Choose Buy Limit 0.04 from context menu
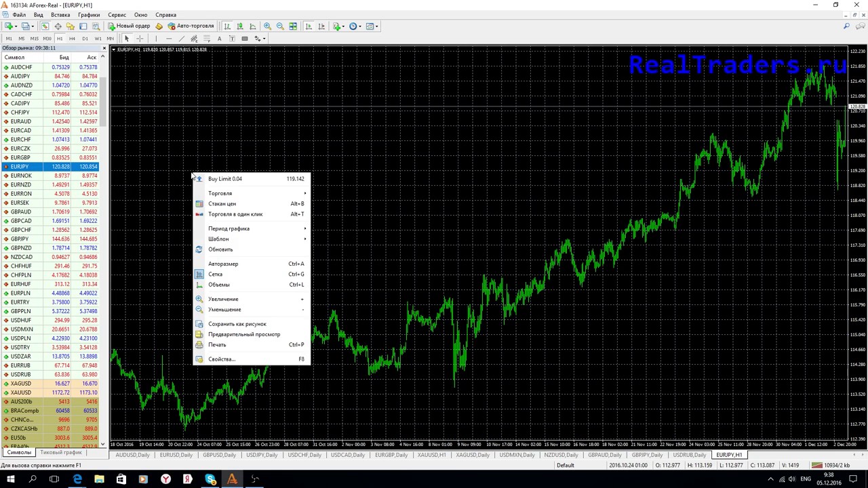This screenshot has width=868, height=488. point(251,179)
